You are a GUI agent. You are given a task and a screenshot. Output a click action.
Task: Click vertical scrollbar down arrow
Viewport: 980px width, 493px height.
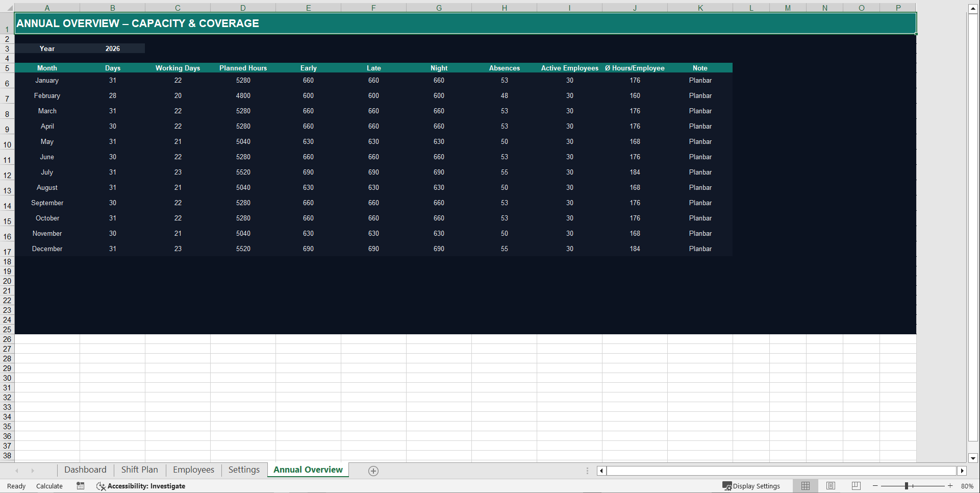[x=973, y=458]
